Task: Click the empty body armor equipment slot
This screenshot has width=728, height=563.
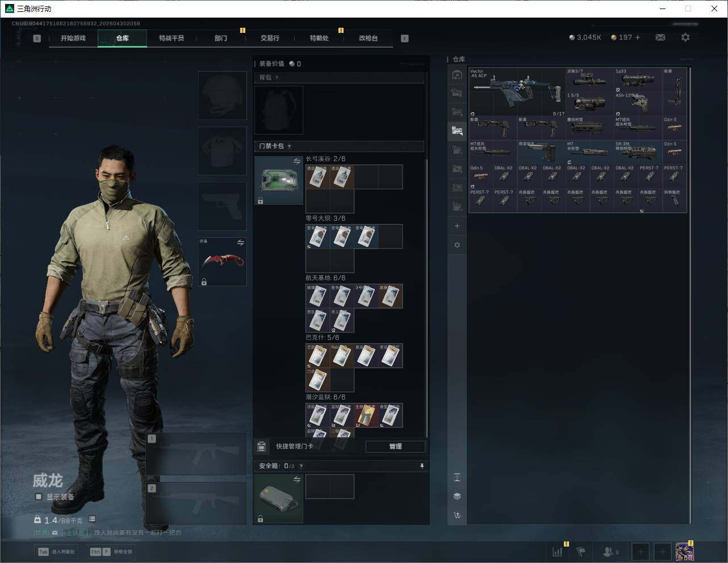Action: [222, 151]
